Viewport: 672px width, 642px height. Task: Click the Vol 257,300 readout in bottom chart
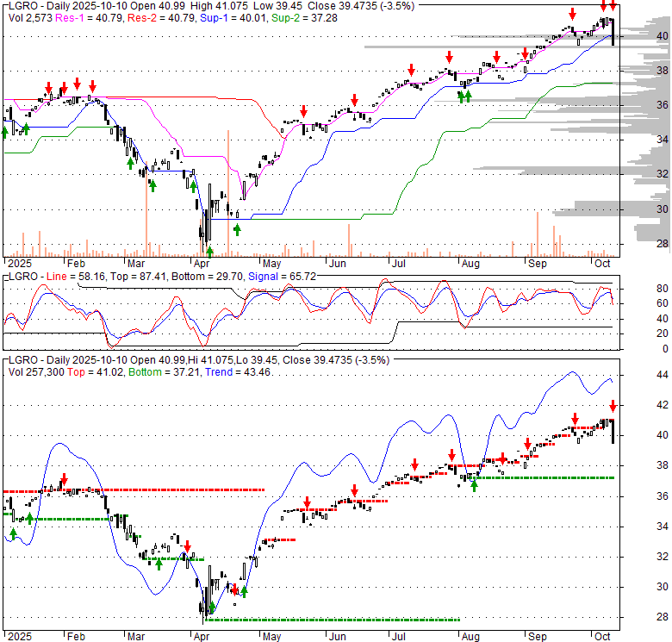click(x=36, y=372)
